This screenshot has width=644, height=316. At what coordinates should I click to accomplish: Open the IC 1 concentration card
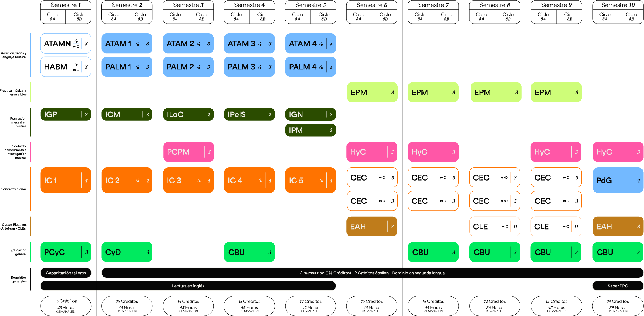point(66,180)
